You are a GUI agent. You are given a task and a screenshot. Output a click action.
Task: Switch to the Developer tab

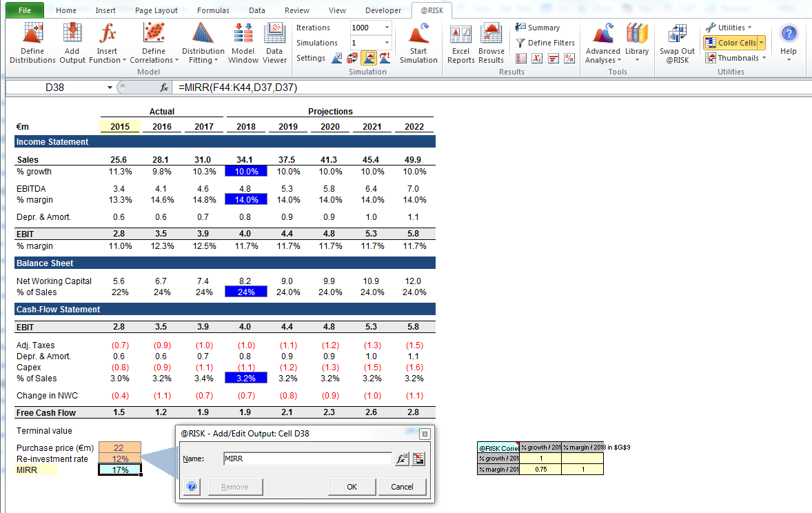tap(383, 10)
